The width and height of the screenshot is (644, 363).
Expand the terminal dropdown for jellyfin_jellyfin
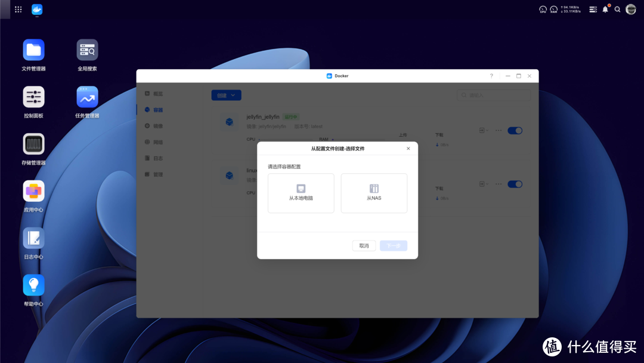[x=484, y=130]
